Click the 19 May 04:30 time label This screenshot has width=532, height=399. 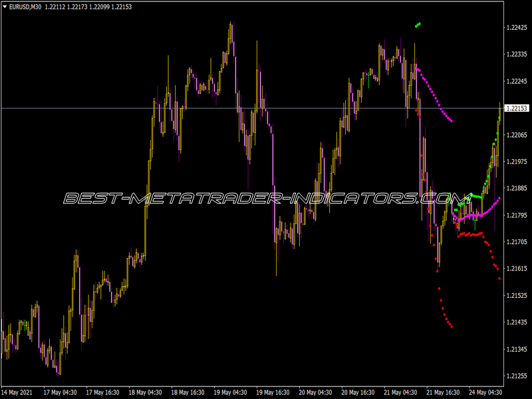230,392
